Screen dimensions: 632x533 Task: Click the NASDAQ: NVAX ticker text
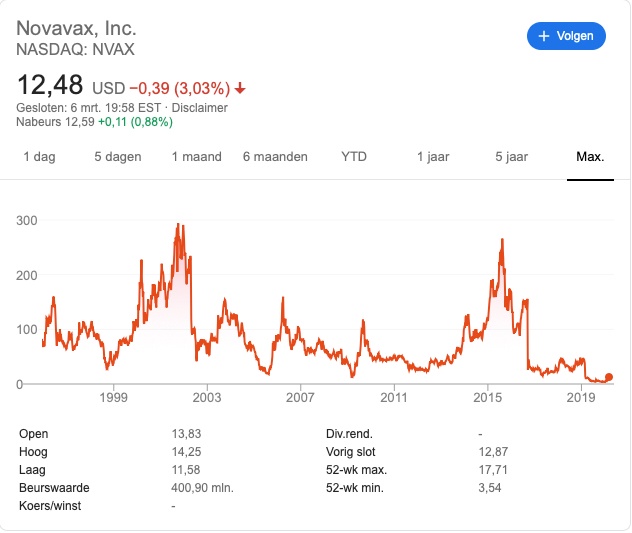[76, 48]
